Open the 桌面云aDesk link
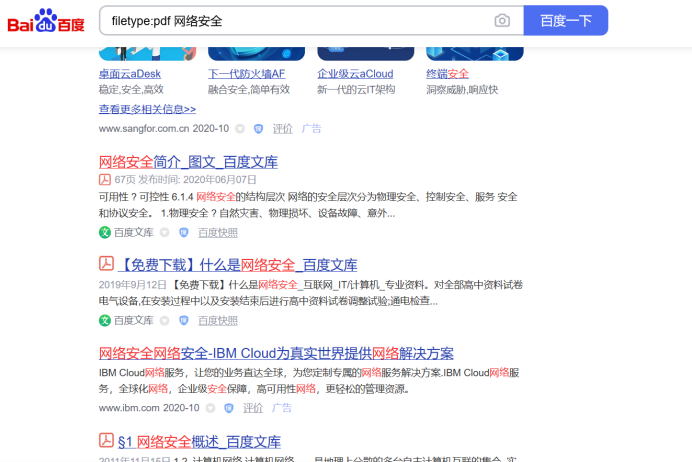This screenshot has height=462, width=692. point(130,74)
